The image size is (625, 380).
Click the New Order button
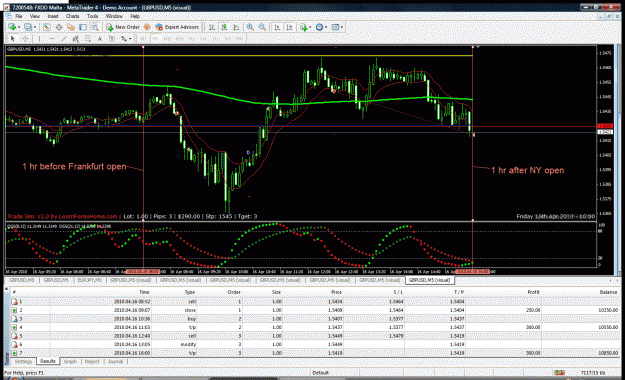[x=123, y=27]
